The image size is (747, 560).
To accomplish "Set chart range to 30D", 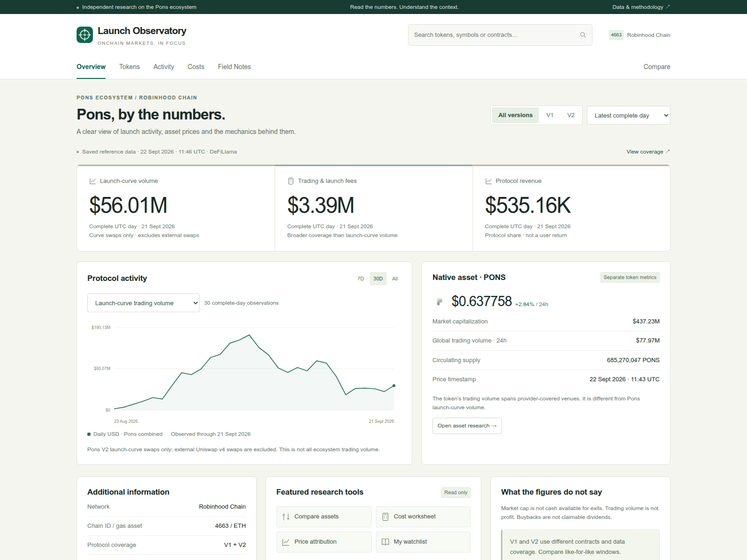I will [x=378, y=279].
